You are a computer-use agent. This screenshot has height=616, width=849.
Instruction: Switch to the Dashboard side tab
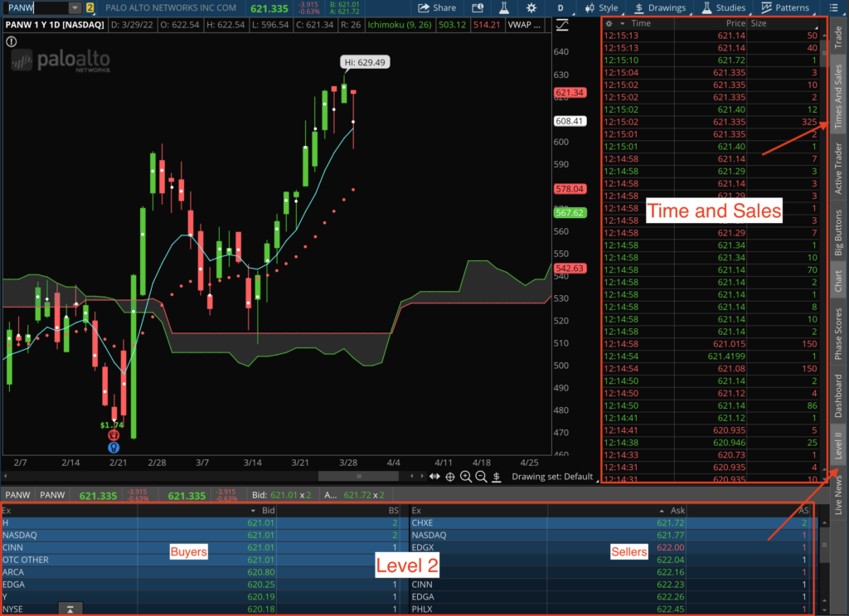point(838,395)
